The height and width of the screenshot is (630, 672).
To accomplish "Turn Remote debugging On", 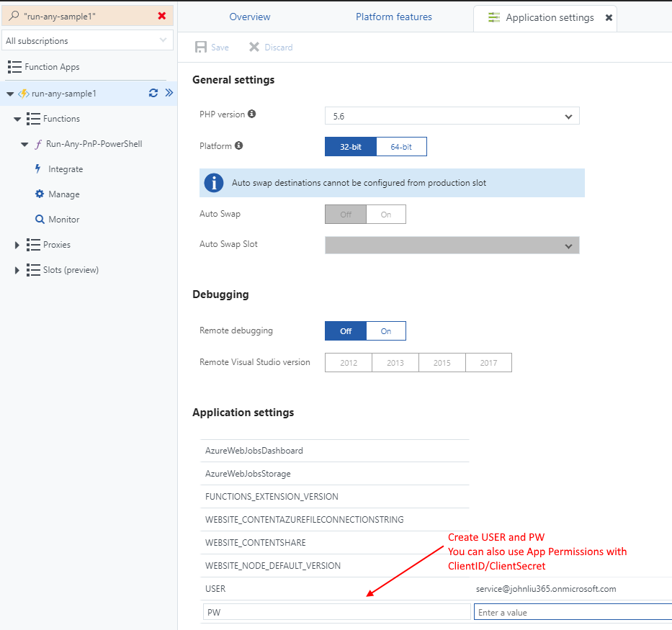I will pyautogui.click(x=386, y=331).
